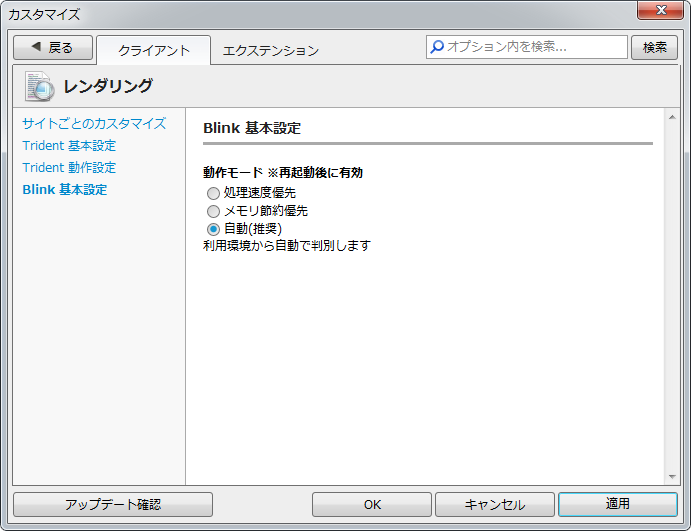Click the 検索 button
The image size is (691, 531).
point(654,48)
